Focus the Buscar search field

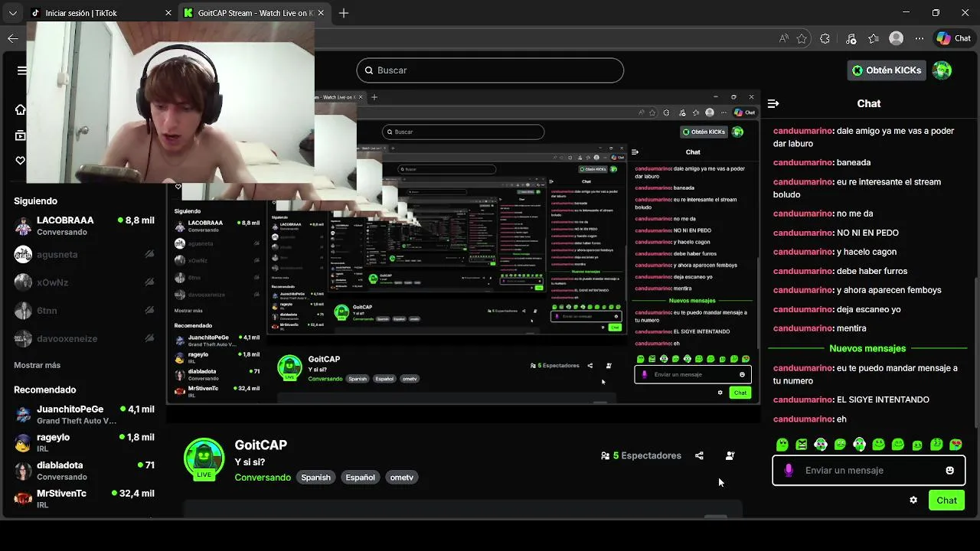coord(490,70)
